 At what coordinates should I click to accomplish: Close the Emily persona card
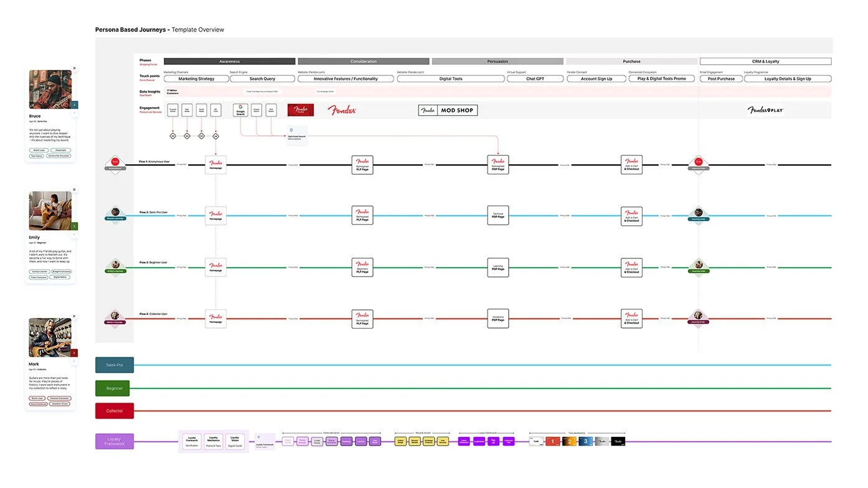click(75, 190)
